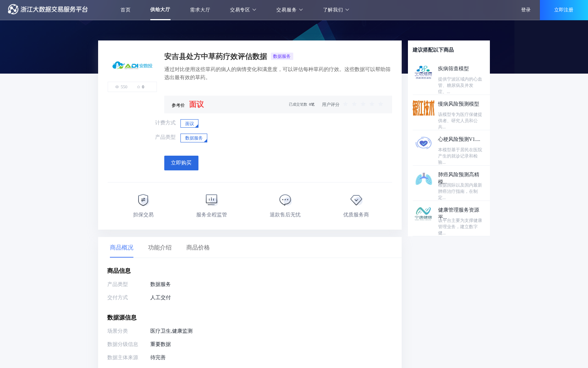Expand the 交易服务 dropdown menu
The width and height of the screenshot is (588, 368).
tap(289, 10)
